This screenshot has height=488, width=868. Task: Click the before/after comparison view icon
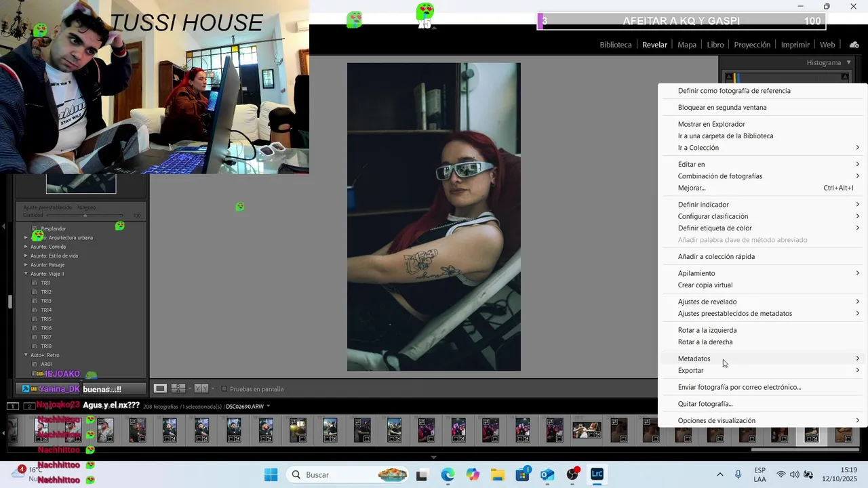[178, 388]
